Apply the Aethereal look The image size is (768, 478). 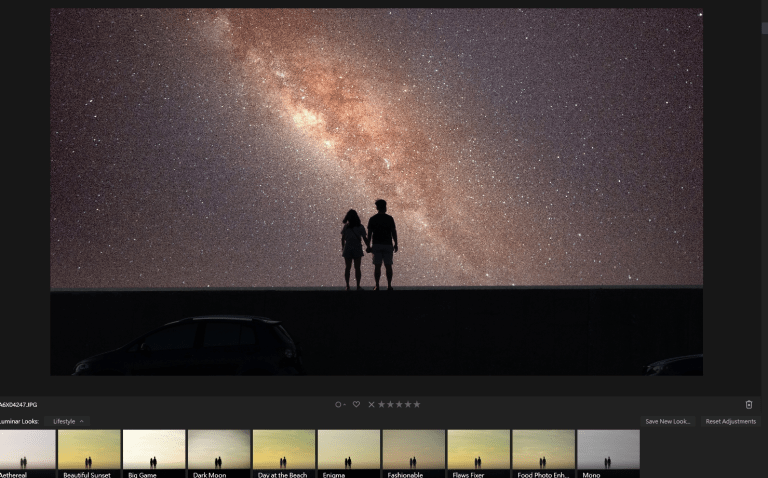(26, 450)
